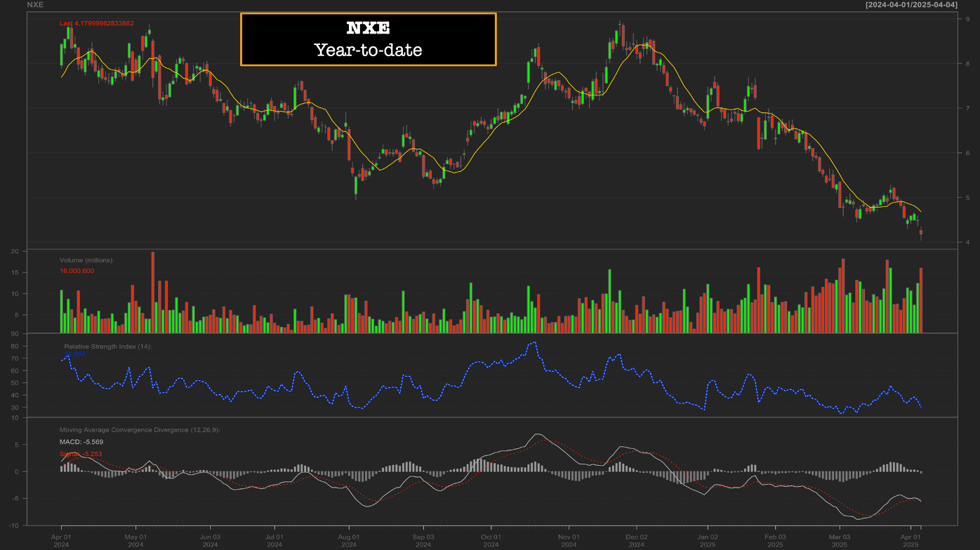Click the RSI axis label 90
Screen dimensions: 980x550
[x=15, y=335]
